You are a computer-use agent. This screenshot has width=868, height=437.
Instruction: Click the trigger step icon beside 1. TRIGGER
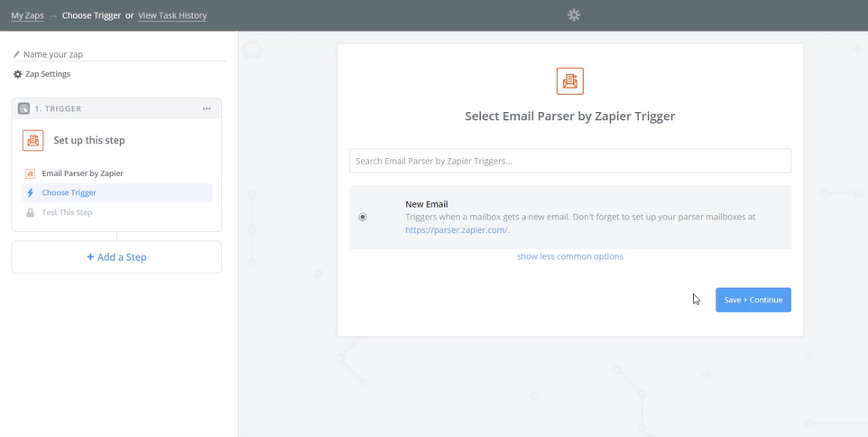(x=23, y=108)
